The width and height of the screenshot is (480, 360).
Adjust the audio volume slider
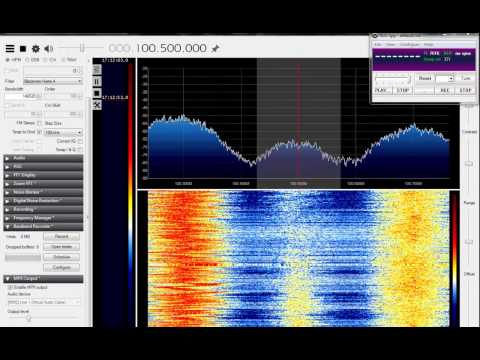click(81, 48)
